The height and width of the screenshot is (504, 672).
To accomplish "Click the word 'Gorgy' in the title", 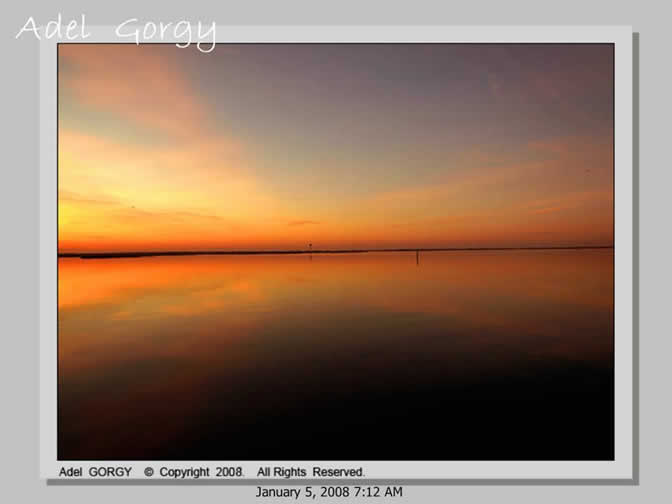I will pos(165,32).
